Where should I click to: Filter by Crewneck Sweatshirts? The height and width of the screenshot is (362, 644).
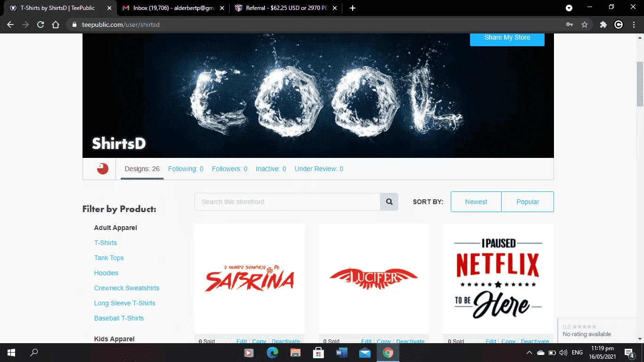pyautogui.click(x=127, y=288)
